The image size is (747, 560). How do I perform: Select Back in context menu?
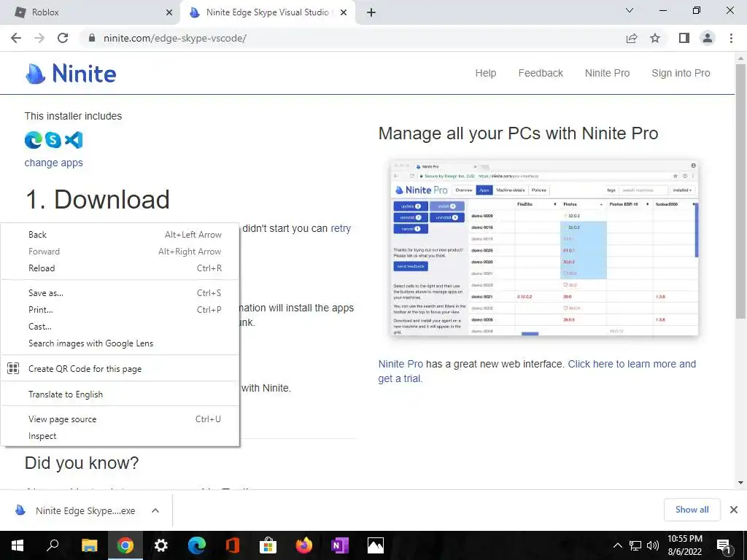pyautogui.click(x=120, y=234)
